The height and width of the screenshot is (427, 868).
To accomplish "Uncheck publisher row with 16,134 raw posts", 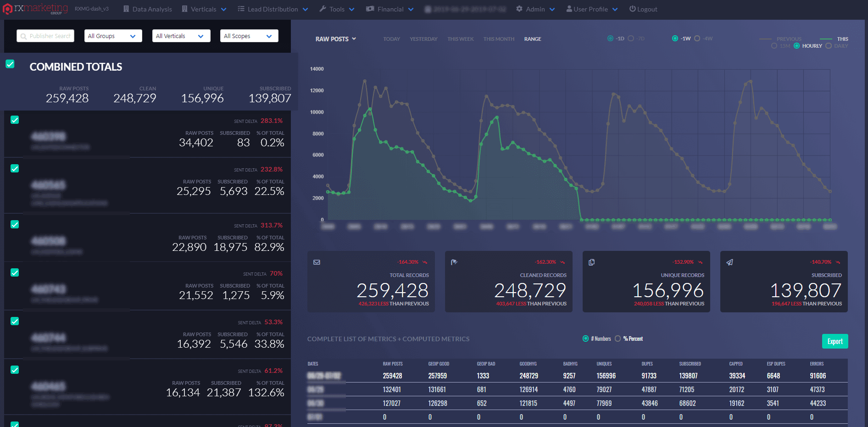I will coord(15,370).
